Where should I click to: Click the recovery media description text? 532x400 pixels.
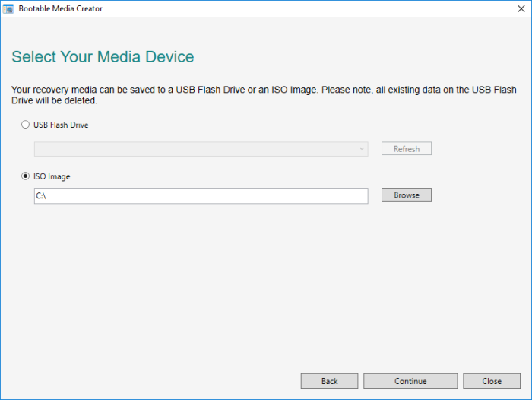(264, 95)
